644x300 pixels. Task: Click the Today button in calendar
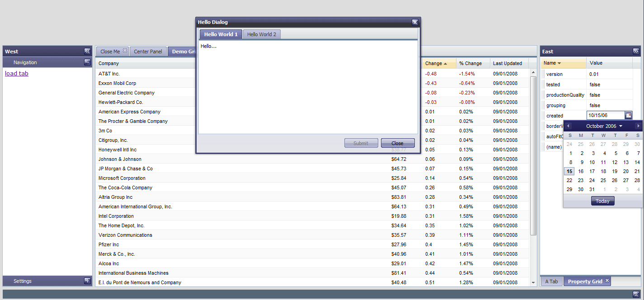(x=602, y=201)
